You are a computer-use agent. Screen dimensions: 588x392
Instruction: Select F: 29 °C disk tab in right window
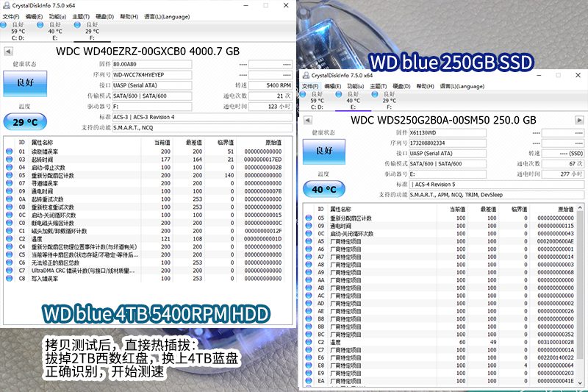pos(389,101)
